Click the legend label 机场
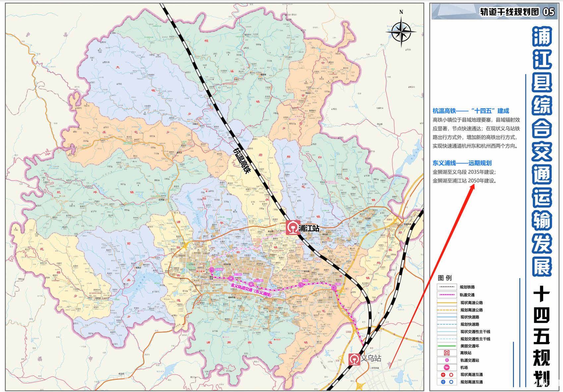Screen dimensions: 563x392 pyautogui.click(x=464, y=367)
